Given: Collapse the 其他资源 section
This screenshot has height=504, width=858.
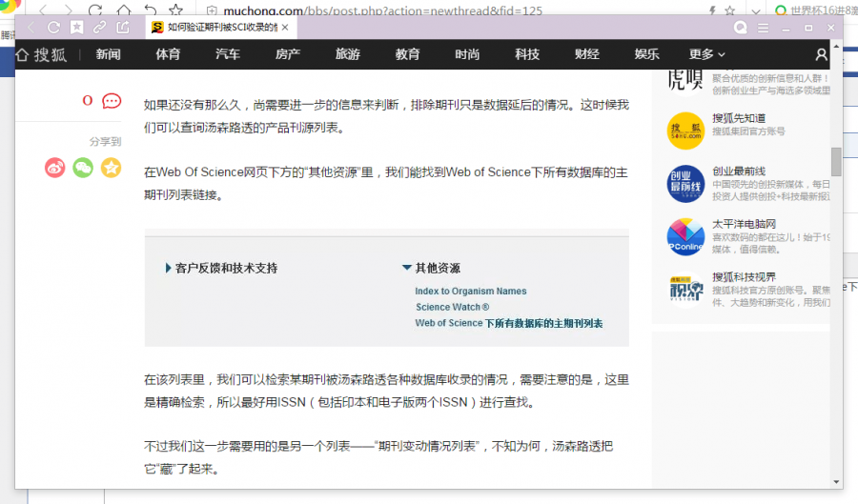Looking at the screenshot, I should click(x=407, y=269).
